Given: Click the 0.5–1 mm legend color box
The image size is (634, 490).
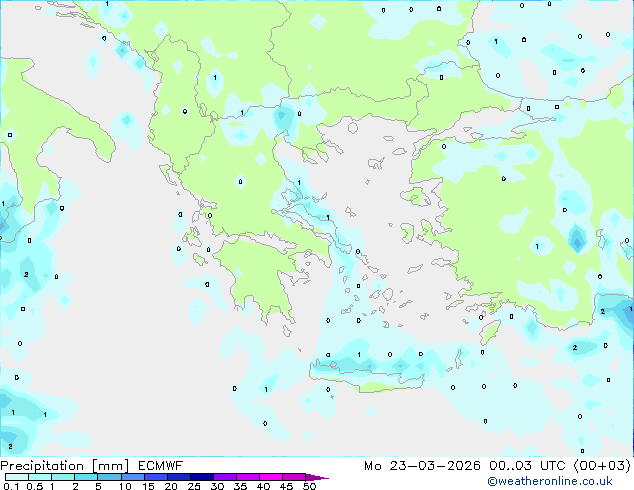Looking at the screenshot, I should coord(40,477).
